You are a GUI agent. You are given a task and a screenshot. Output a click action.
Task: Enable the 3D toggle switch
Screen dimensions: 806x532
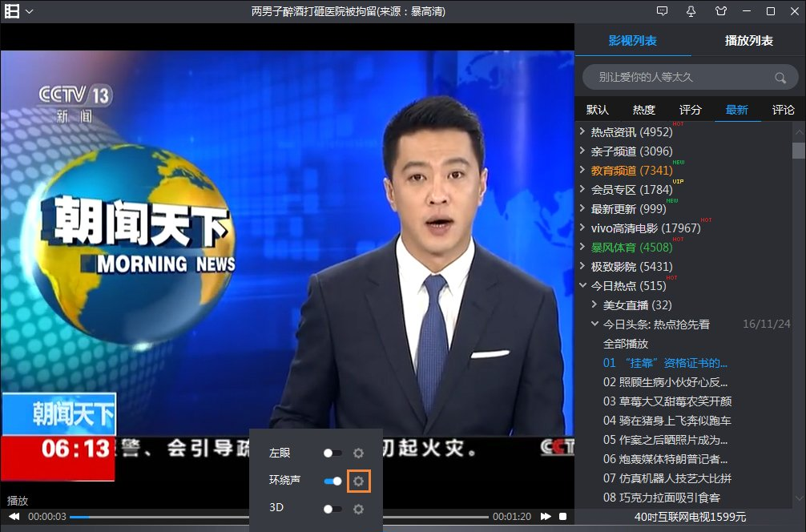click(332, 509)
